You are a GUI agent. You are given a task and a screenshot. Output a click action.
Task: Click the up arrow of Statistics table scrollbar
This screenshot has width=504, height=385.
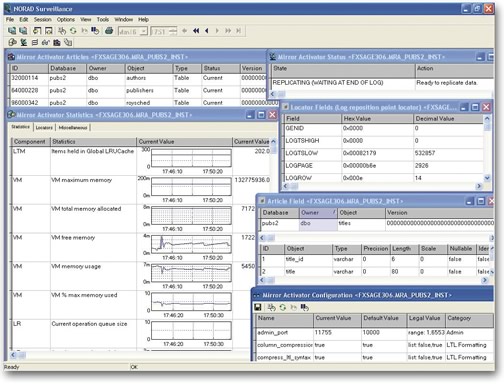click(273, 141)
